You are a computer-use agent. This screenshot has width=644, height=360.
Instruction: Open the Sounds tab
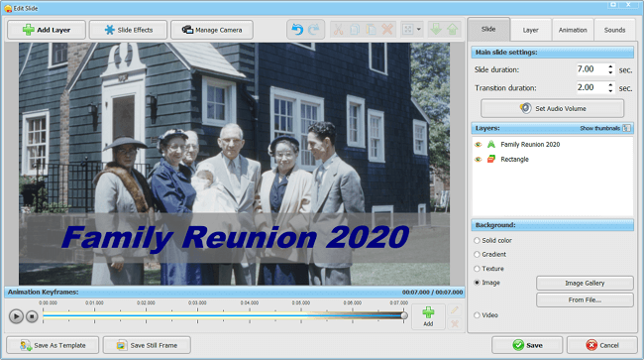(x=614, y=30)
